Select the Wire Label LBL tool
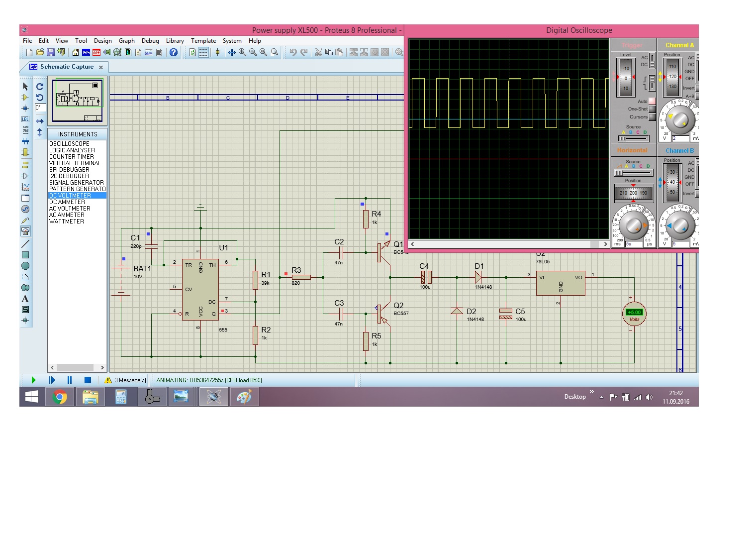Image resolution: width=756 pixels, height=550 pixels. 25,119
